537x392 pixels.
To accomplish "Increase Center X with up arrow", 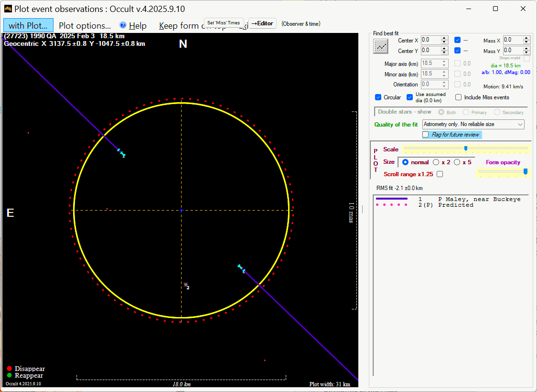I will (444, 38).
